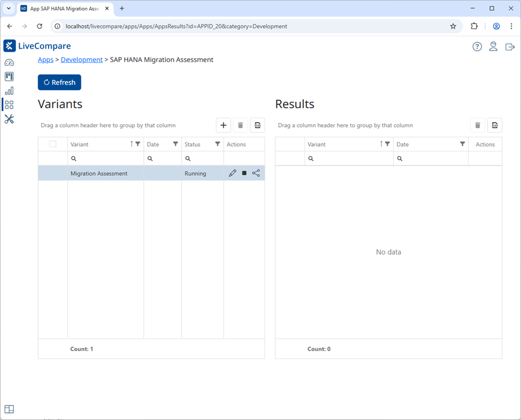The width and height of the screenshot is (521, 420).
Task: Select the Apps grid sidebar icon
Action: (x=9, y=105)
